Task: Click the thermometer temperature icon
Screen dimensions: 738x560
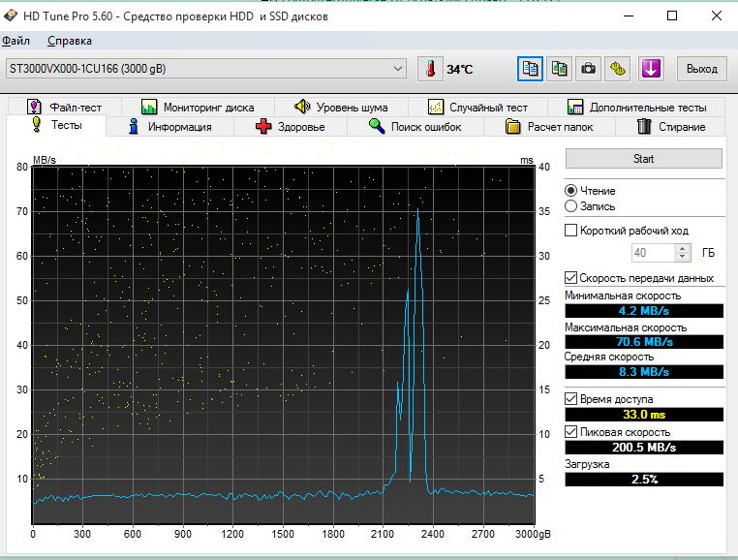Action: click(x=429, y=69)
